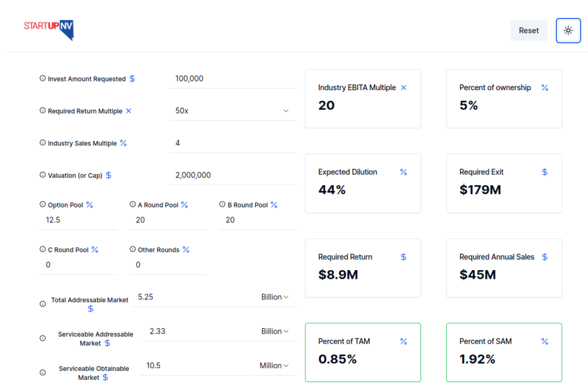
Task: Toggle the theme with the sun icon
Action: point(568,30)
